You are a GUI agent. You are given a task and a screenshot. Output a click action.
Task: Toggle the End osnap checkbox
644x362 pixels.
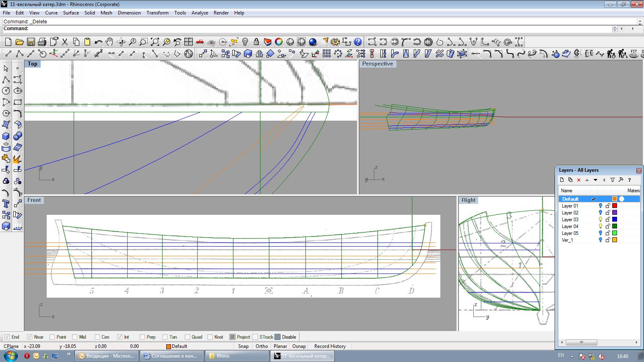click(x=7, y=337)
